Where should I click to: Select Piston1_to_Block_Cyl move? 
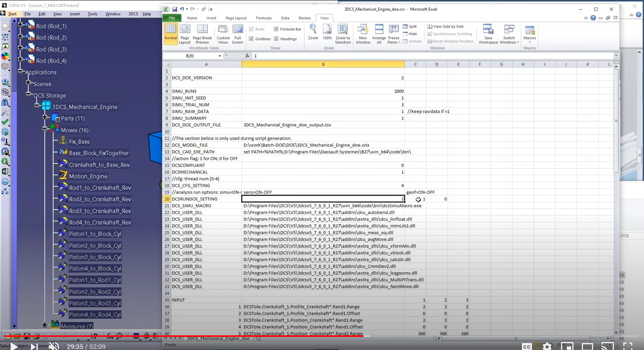click(95, 234)
